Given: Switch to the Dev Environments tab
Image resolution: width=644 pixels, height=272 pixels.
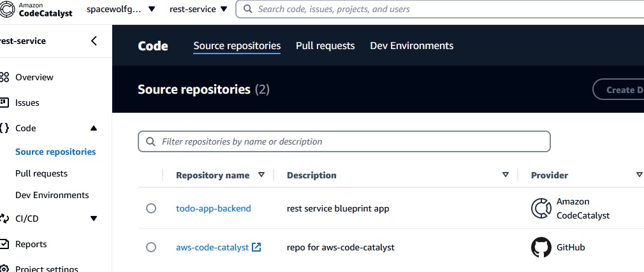Looking at the screenshot, I should pyautogui.click(x=411, y=45).
